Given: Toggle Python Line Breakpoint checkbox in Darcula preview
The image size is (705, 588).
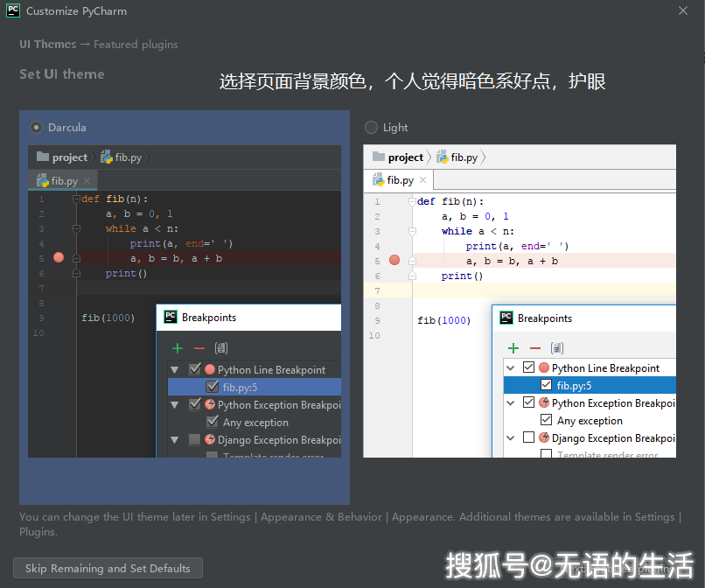Looking at the screenshot, I should coord(195,369).
